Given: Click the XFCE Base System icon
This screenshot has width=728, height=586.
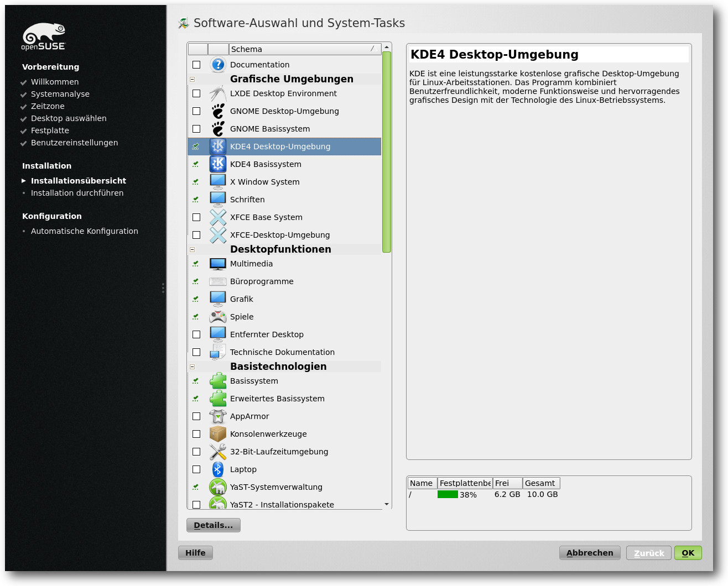Looking at the screenshot, I should [x=218, y=217].
